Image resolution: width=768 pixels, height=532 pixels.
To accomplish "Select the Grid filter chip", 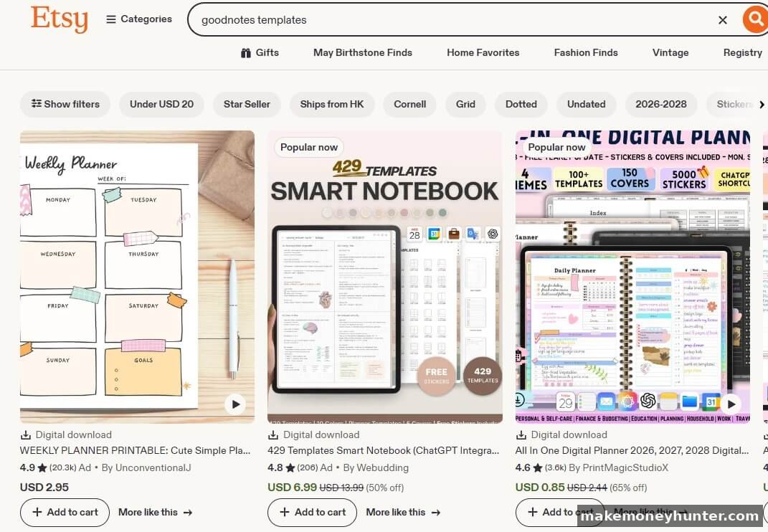I will [x=465, y=104].
